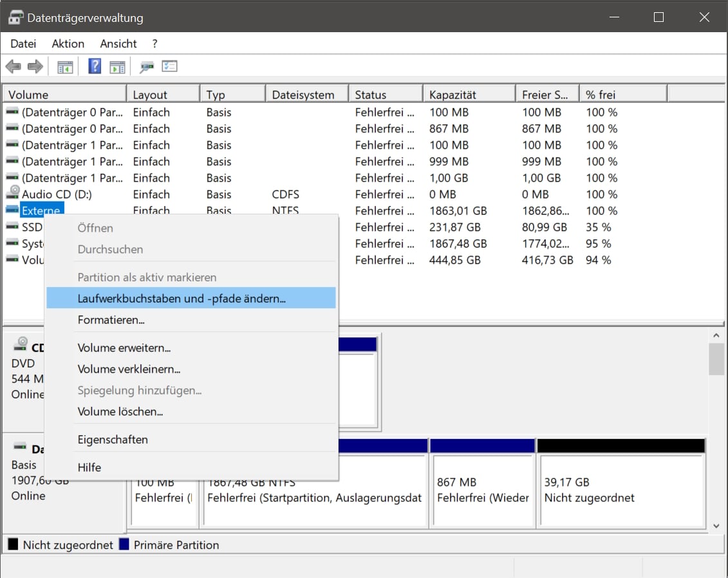Click the Externe volume drive icon

click(12, 210)
